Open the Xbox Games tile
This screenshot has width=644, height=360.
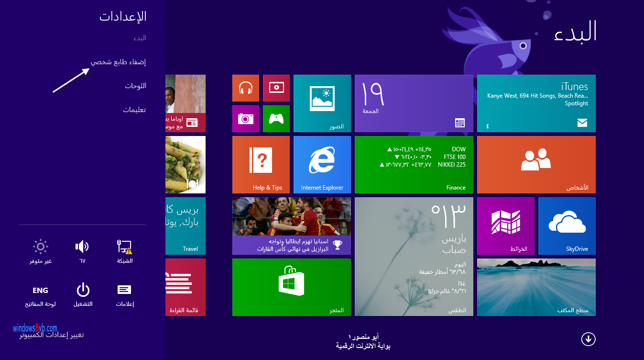click(x=276, y=118)
